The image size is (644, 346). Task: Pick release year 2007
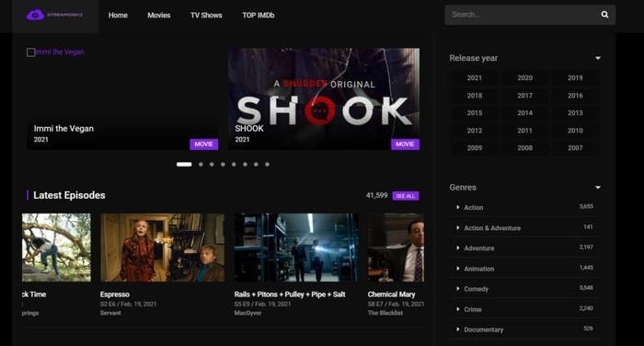pyautogui.click(x=575, y=148)
